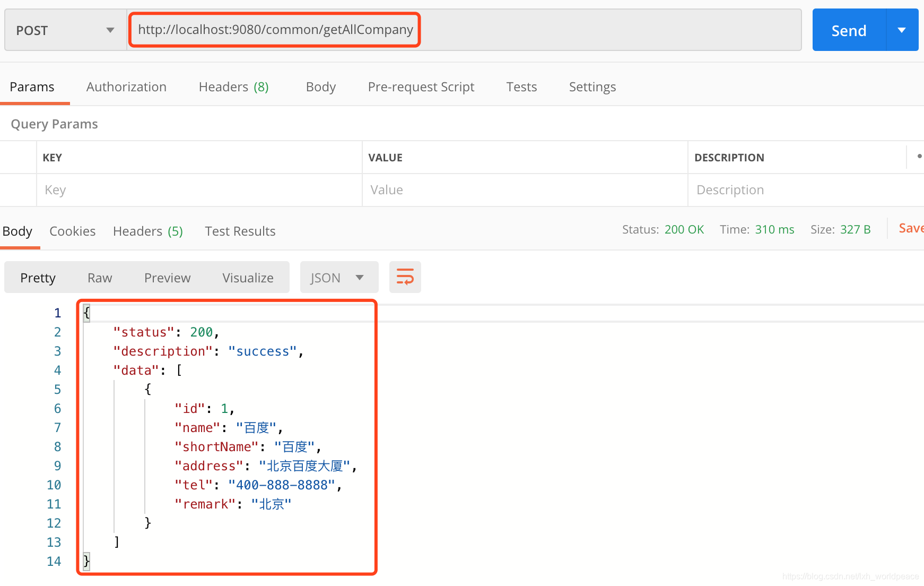Click the query param Key field
The image size is (924, 586).
[x=199, y=190]
